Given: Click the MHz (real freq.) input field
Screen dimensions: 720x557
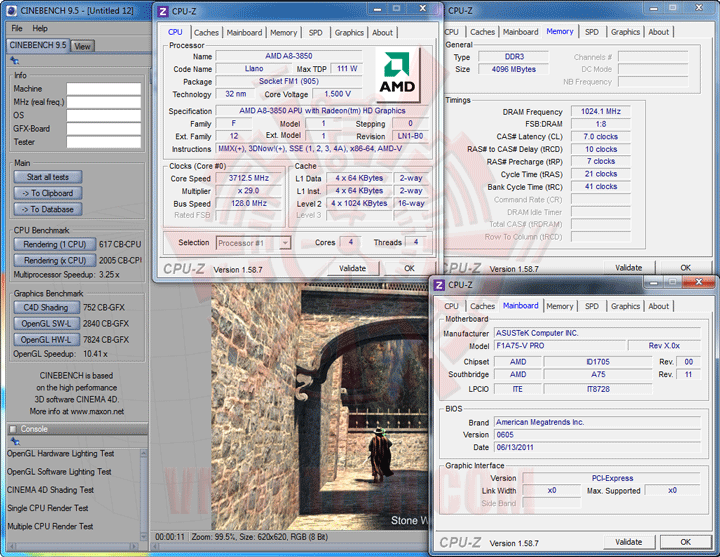Looking at the screenshot, I should pos(104,102).
